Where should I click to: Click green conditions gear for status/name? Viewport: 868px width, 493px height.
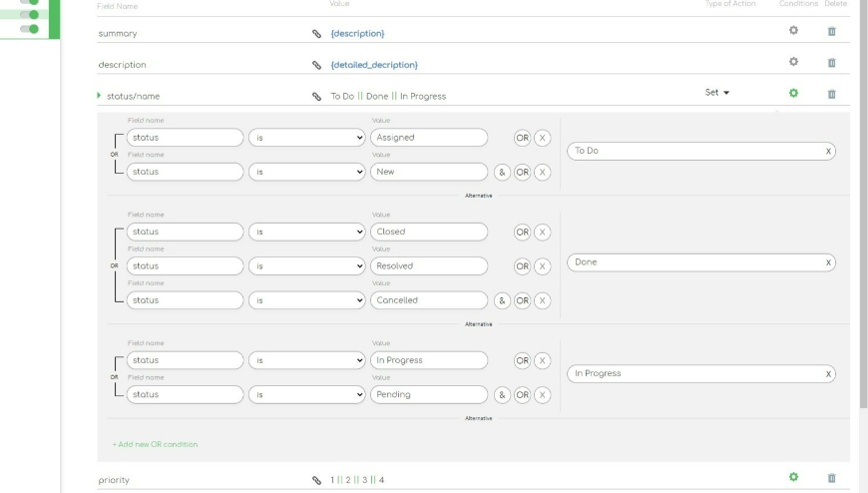coord(794,93)
